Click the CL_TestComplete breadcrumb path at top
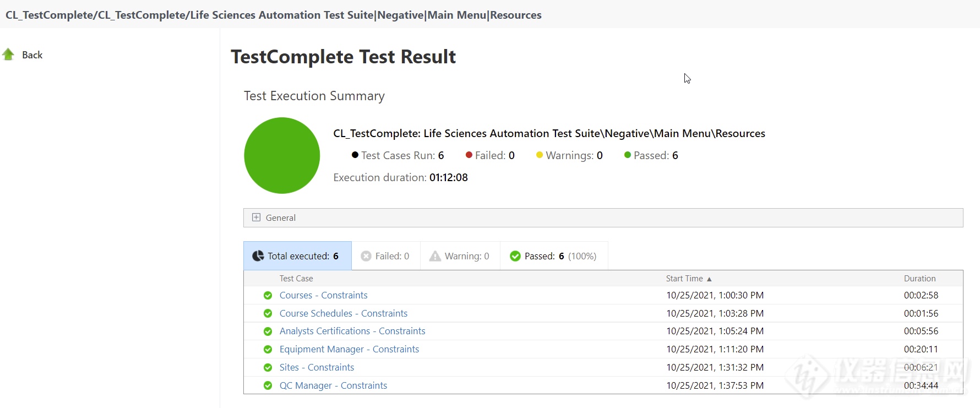This screenshot has height=408, width=980. click(274, 15)
